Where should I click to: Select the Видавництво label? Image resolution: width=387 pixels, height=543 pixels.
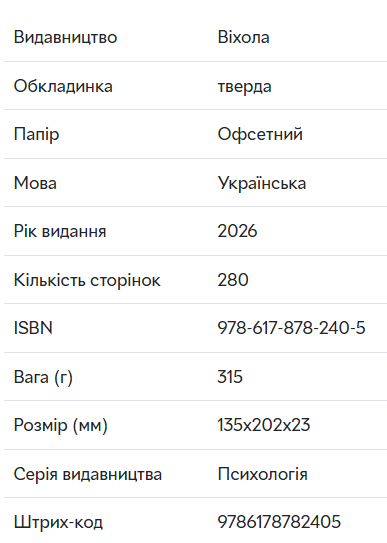coord(65,37)
